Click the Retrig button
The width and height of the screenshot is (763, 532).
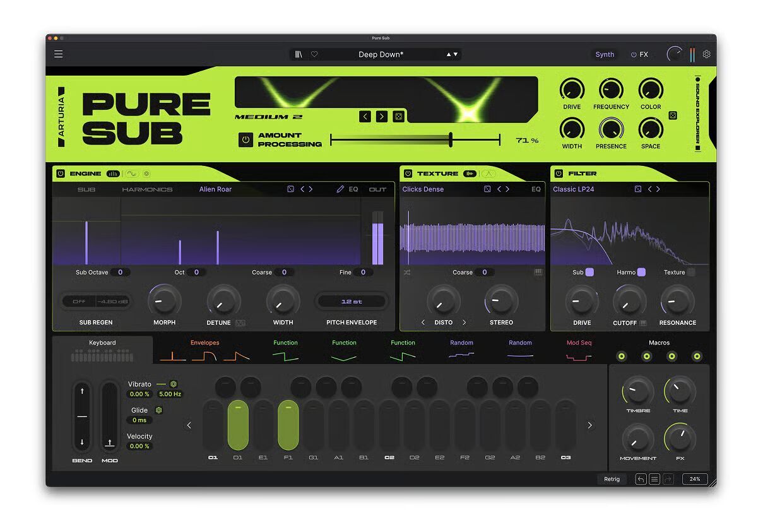(612, 479)
